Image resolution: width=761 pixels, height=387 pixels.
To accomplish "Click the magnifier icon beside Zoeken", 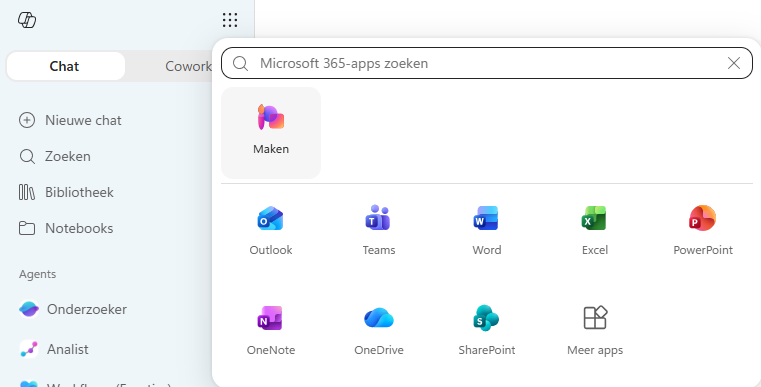I will 27,156.
